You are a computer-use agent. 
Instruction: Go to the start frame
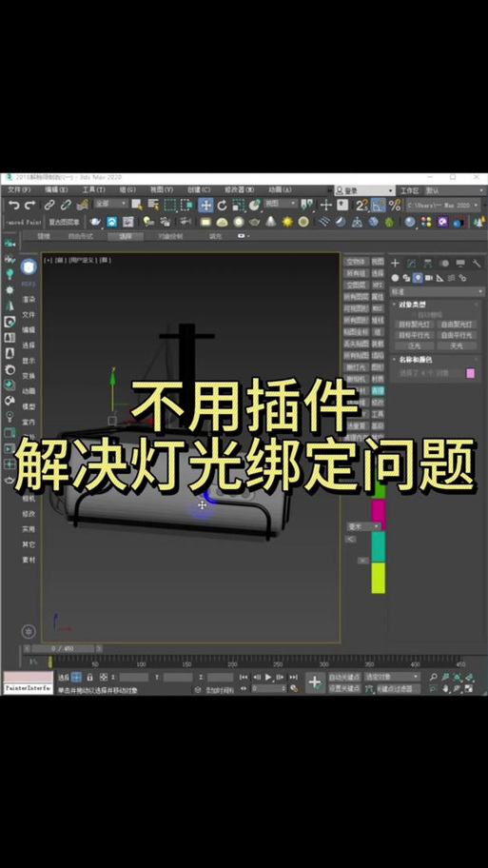tap(244, 677)
